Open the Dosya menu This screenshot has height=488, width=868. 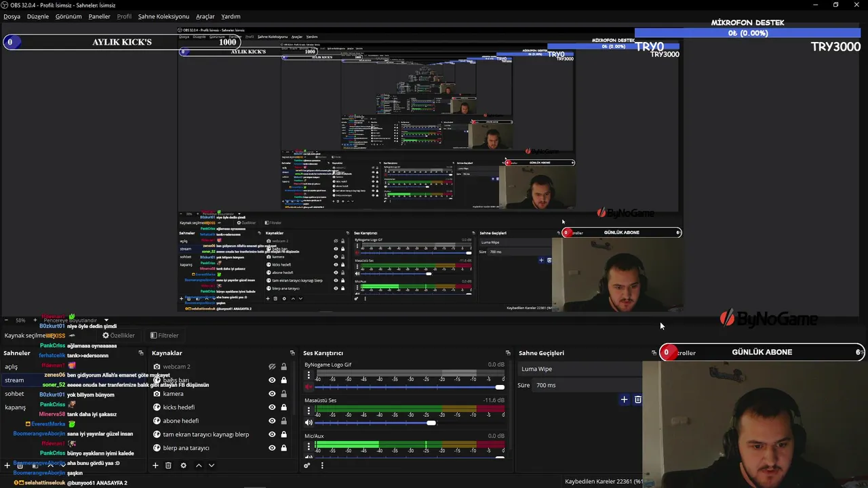12,16
